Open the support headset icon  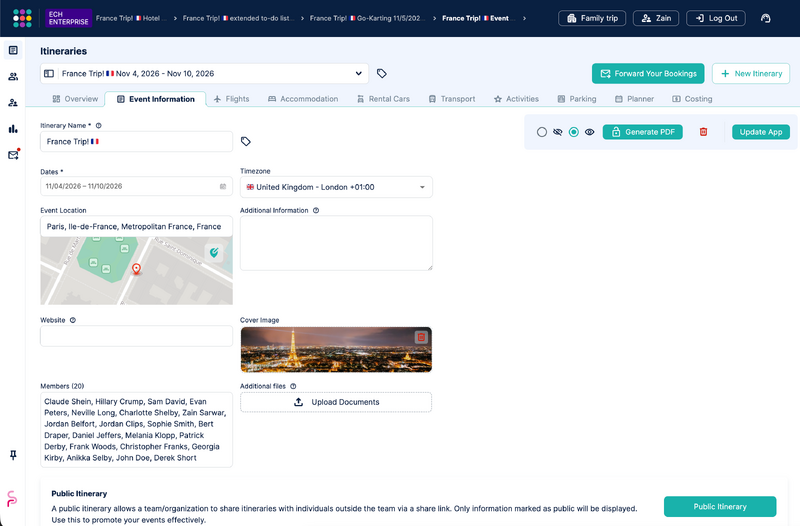(x=765, y=18)
